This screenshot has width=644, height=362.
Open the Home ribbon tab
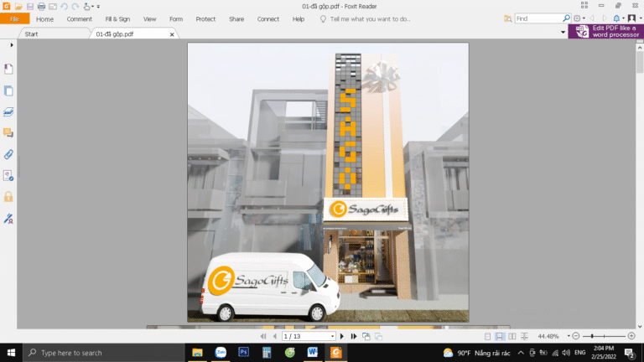[44, 19]
